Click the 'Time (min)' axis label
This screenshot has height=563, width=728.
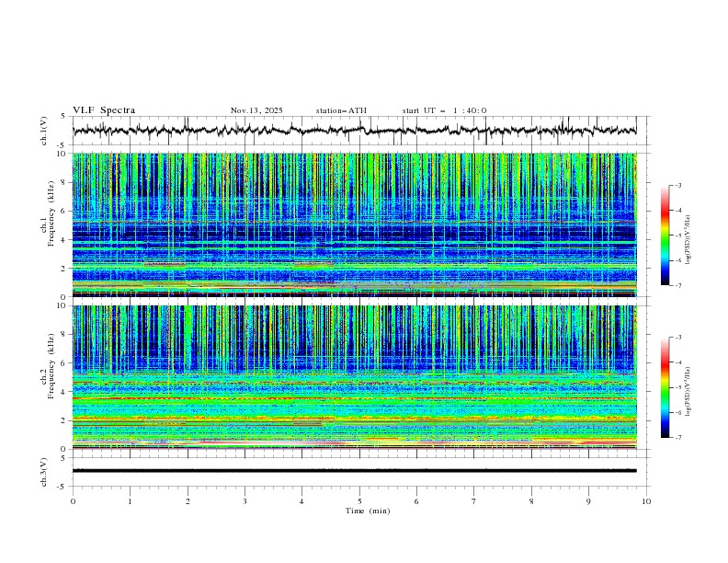pyautogui.click(x=368, y=511)
